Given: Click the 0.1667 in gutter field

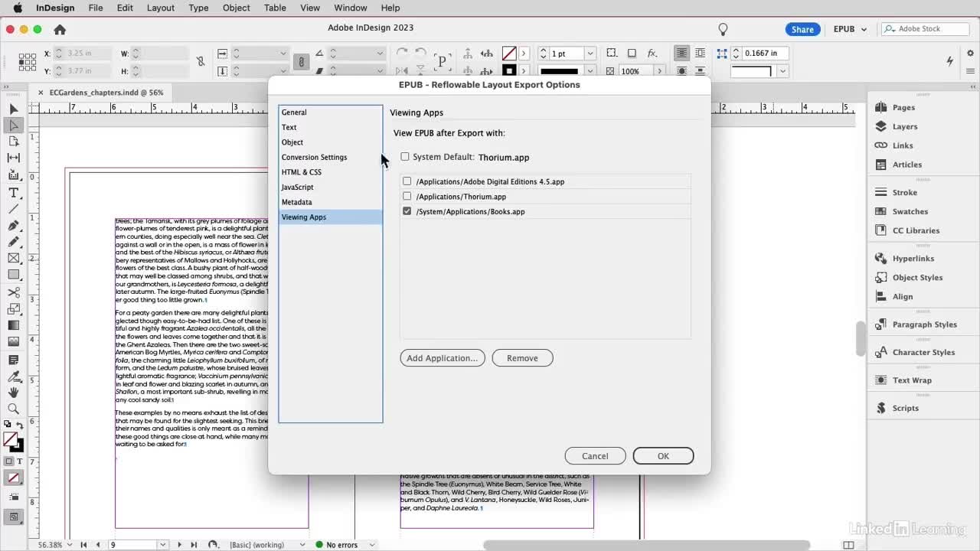Looking at the screenshot, I should (x=766, y=54).
